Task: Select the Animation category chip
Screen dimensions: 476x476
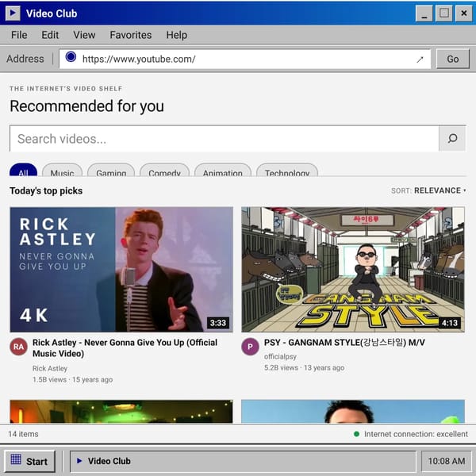Action: [223, 170]
